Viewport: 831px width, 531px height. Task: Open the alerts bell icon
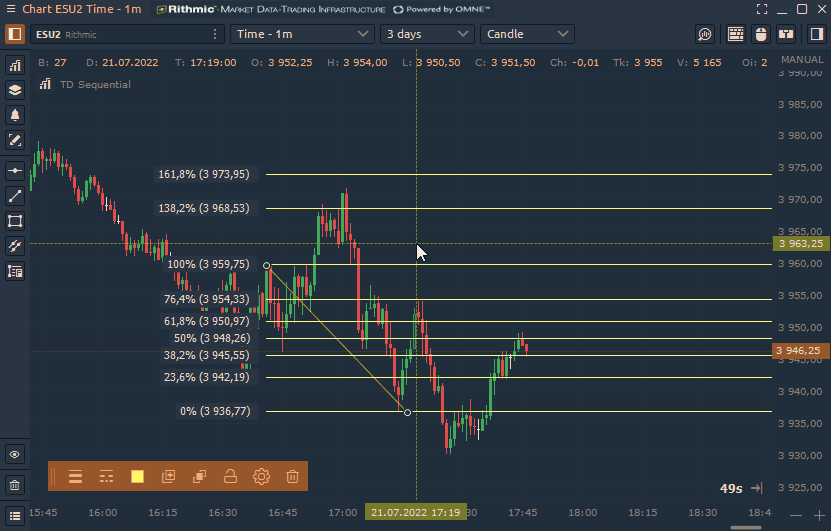click(x=15, y=115)
